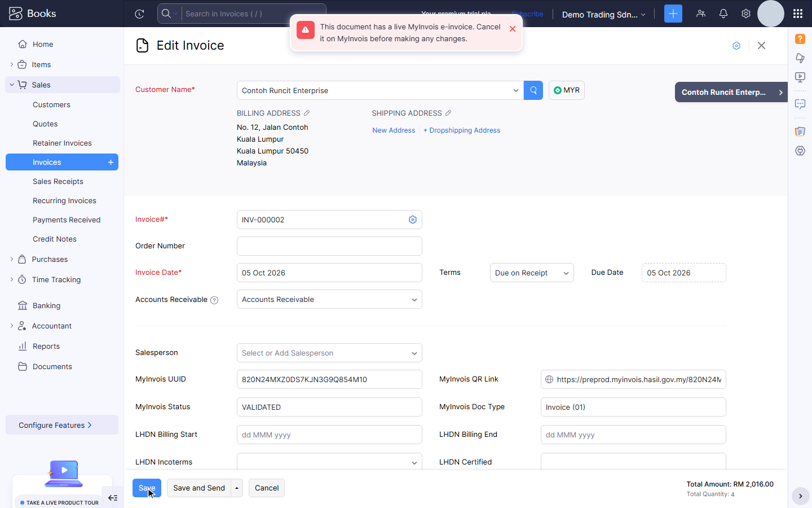Open the Reports section
The height and width of the screenshot is (508, 812).
(x=46, y=346)
